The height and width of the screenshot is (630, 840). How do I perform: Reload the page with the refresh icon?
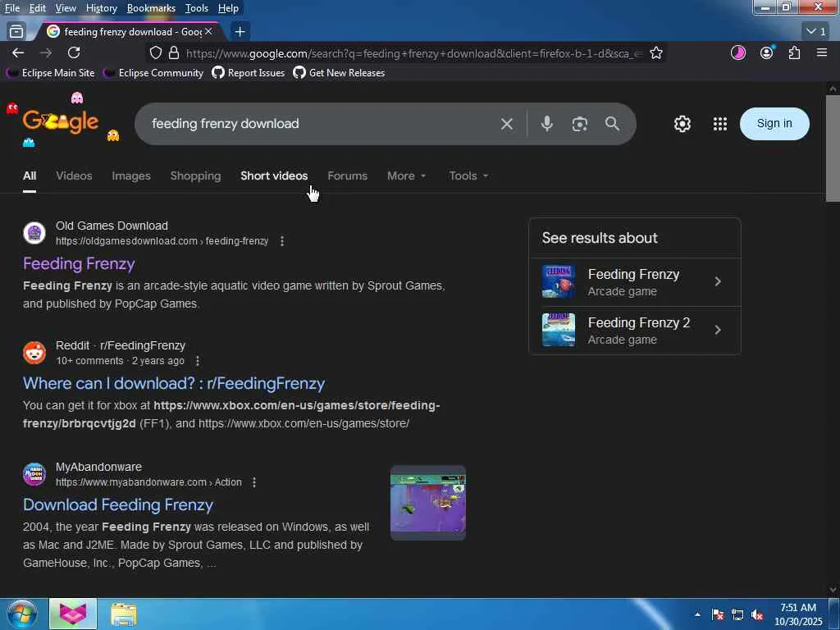tap(74, 52)
